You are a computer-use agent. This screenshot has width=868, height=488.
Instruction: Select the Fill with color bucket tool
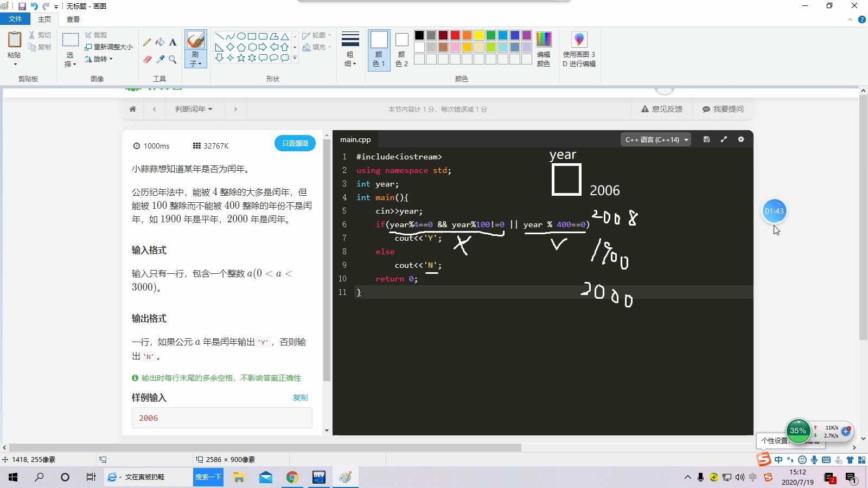click(x=159, y=42)
